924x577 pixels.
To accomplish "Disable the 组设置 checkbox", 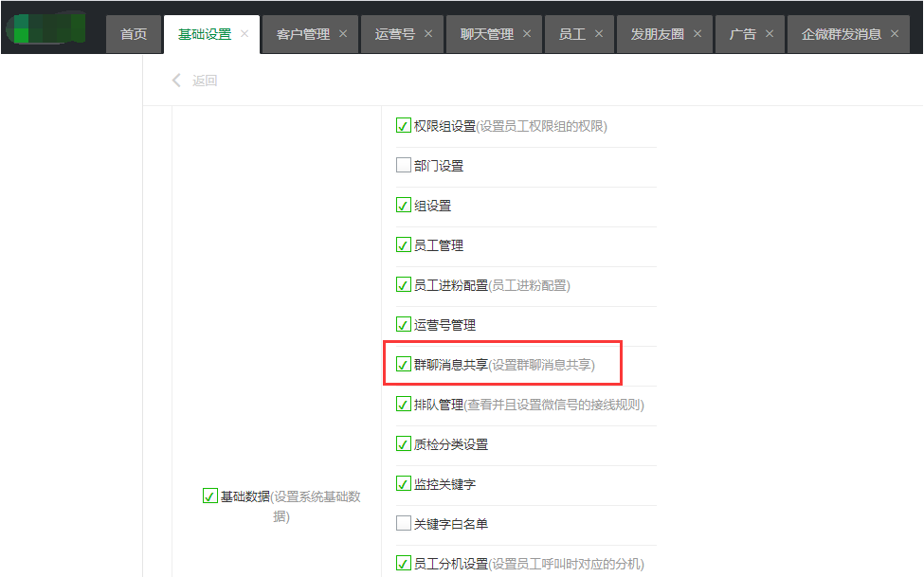I will tap(403, 205).
